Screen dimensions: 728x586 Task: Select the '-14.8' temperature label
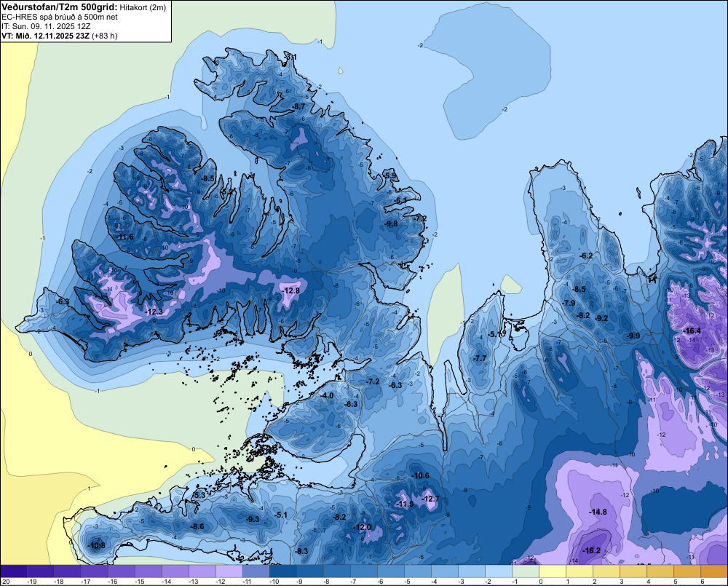pos(598,512)
